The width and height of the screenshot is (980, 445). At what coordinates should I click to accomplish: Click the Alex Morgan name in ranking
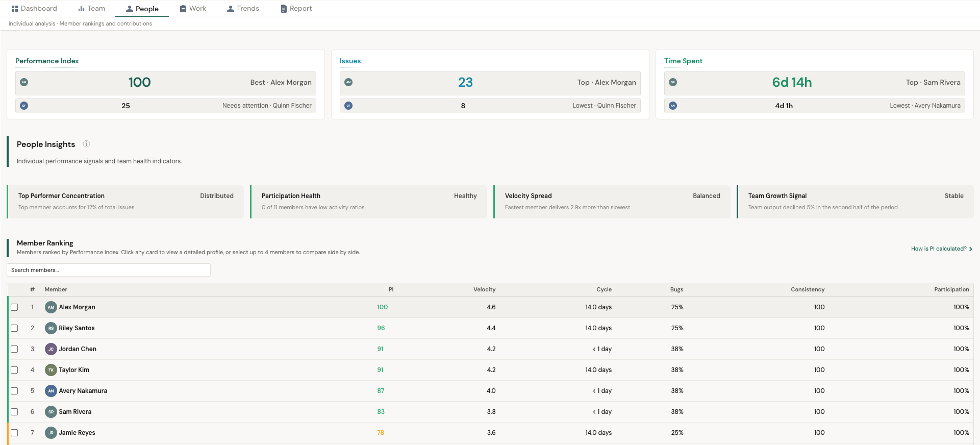77,307
